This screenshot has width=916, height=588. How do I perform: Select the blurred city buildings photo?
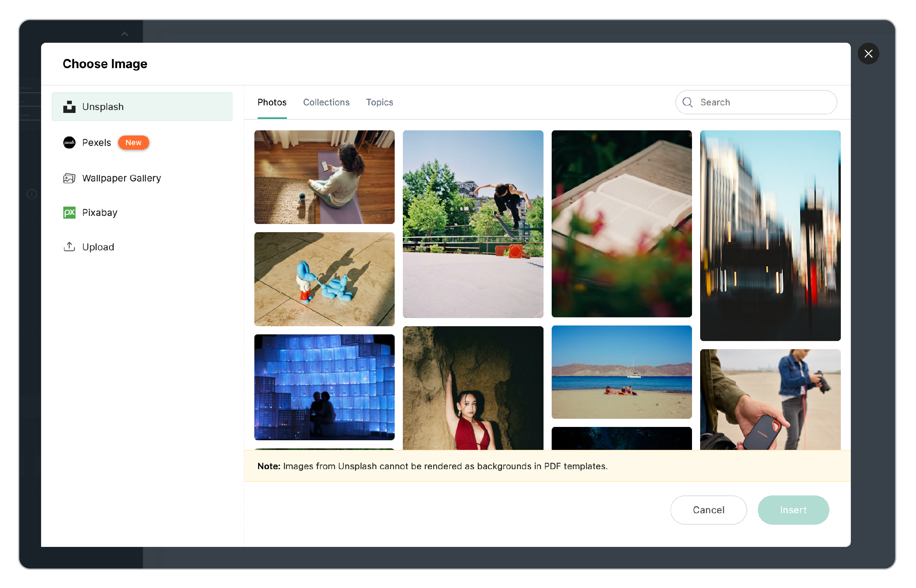[x=770, y=235]
